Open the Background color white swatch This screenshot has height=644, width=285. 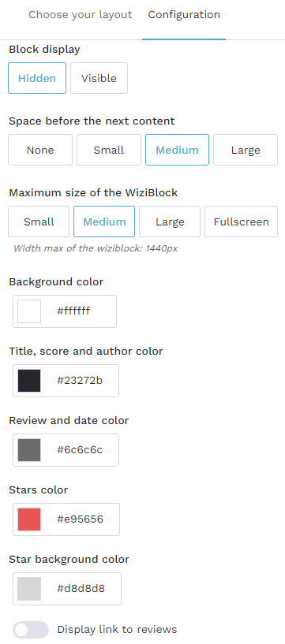tap(29, 311)
